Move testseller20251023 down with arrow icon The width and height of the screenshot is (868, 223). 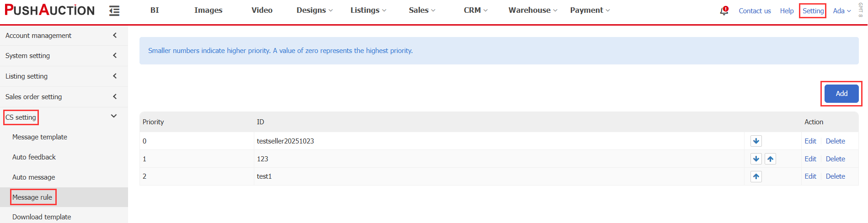click(x=756, y=141)
